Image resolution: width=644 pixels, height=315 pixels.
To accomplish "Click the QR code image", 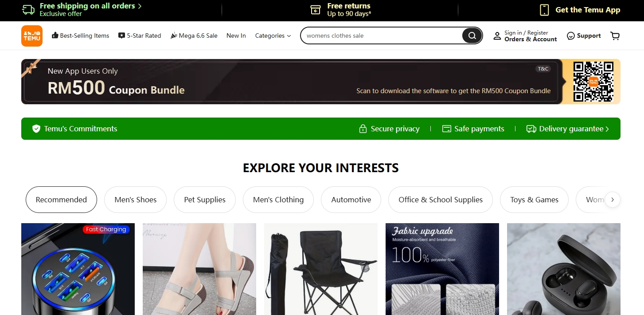I will pos(593,82).
